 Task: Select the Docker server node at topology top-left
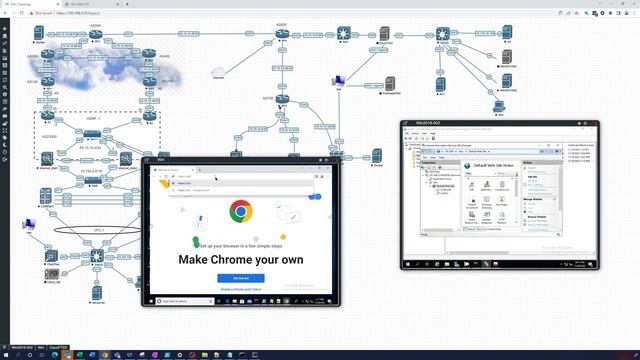(x=39, y=33)
